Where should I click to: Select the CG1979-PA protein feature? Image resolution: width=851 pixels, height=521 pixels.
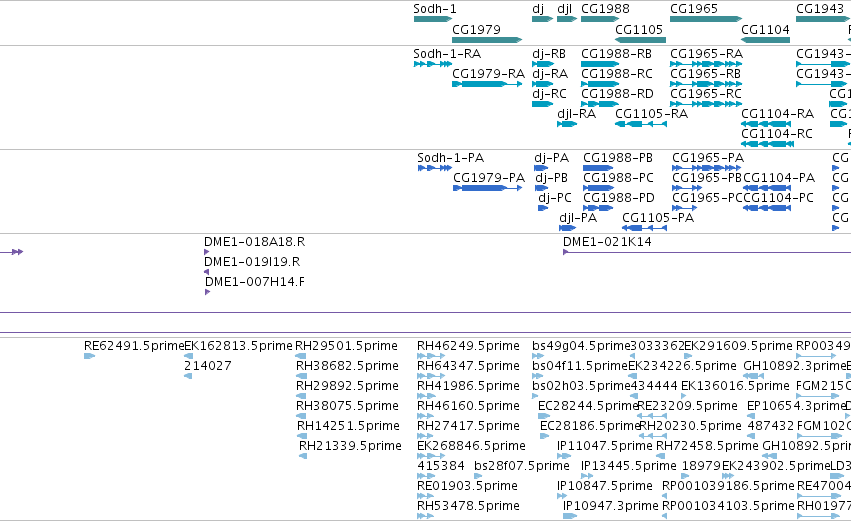click(487, 188)
